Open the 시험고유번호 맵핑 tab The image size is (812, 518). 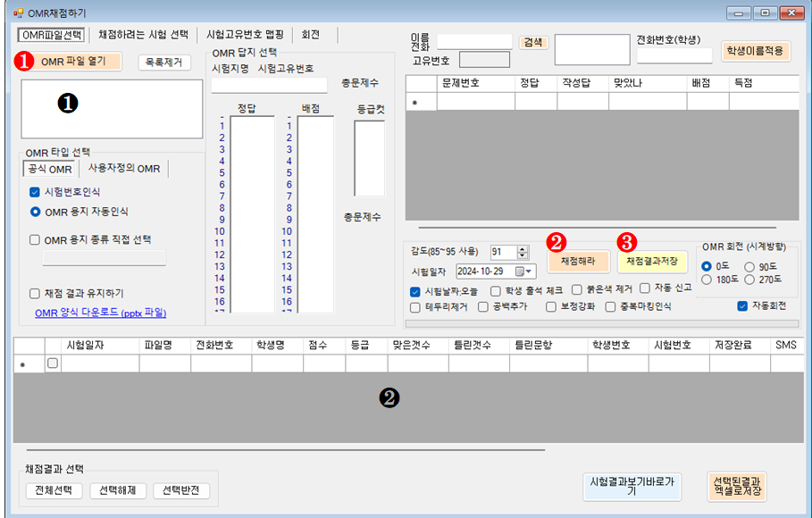[x=245, y=35]
